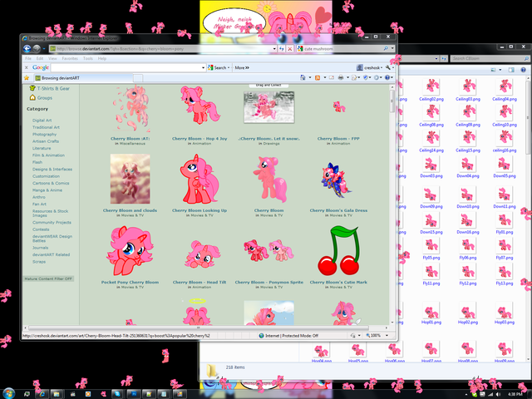Expand the Home button dropdown arrow
The image size is (532, 399).
point(310,77)
